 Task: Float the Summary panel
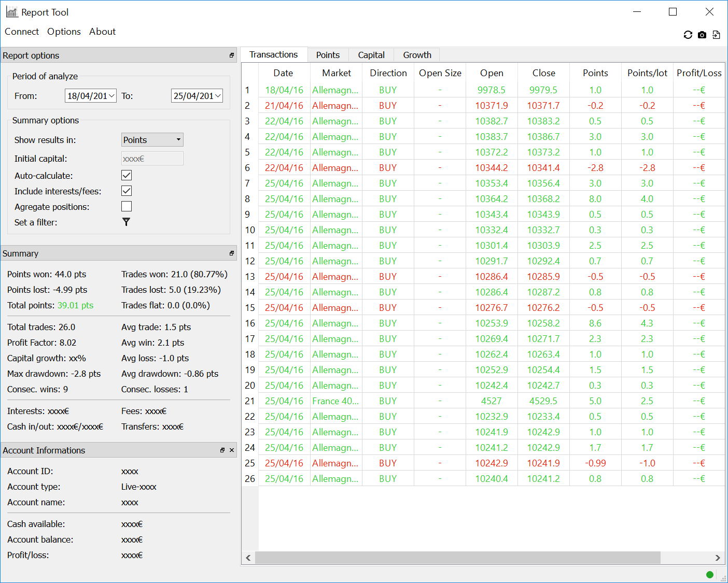(232, 253)
